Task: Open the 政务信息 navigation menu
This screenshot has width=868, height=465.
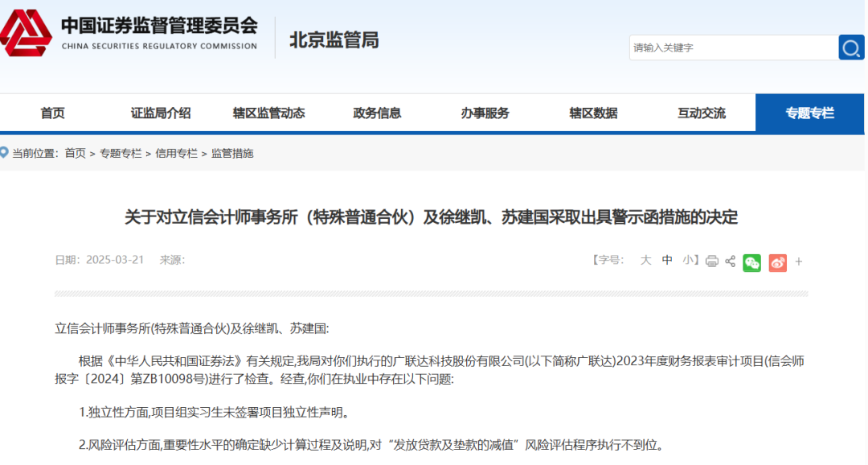Action: 377,113
